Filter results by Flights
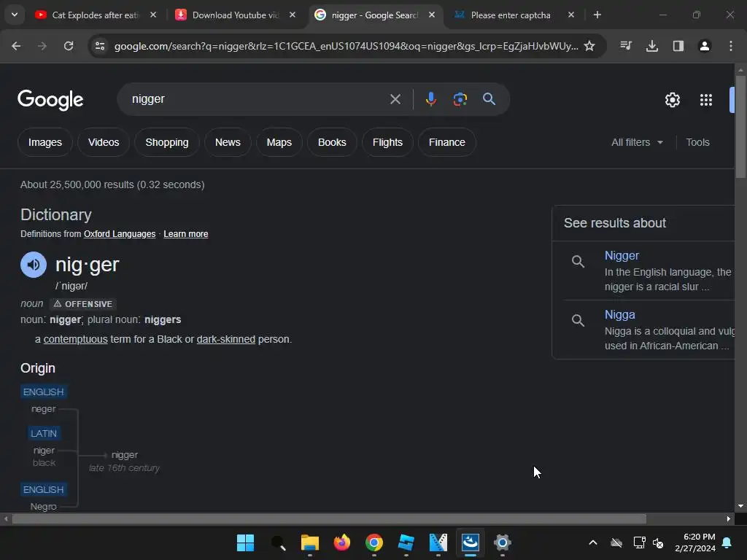 (x=387, y=142)
